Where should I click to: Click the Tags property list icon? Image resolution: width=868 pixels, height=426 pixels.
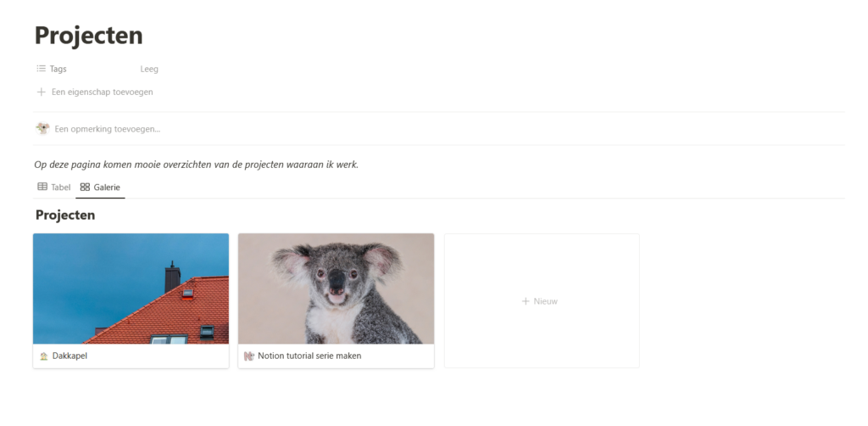(x=41, y=69)
